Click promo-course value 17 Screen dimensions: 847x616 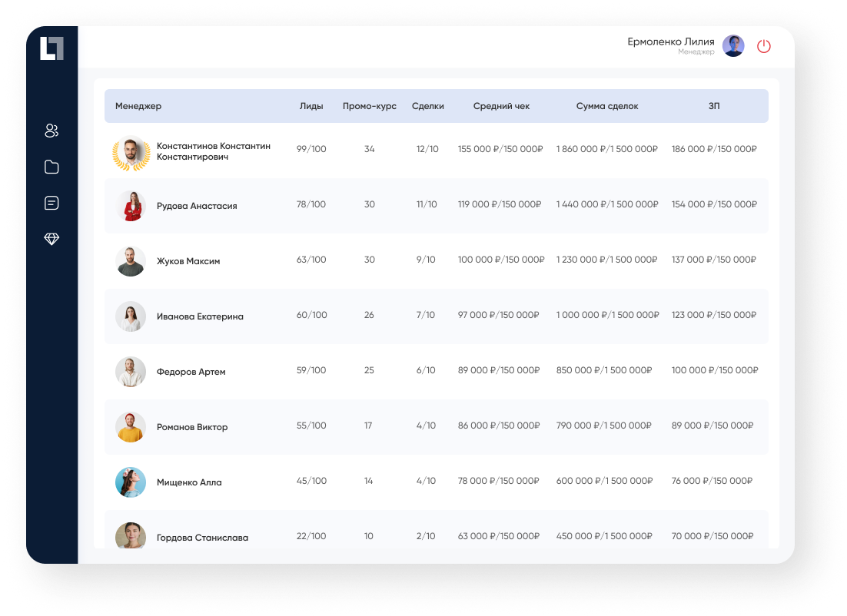coord(368,426)
